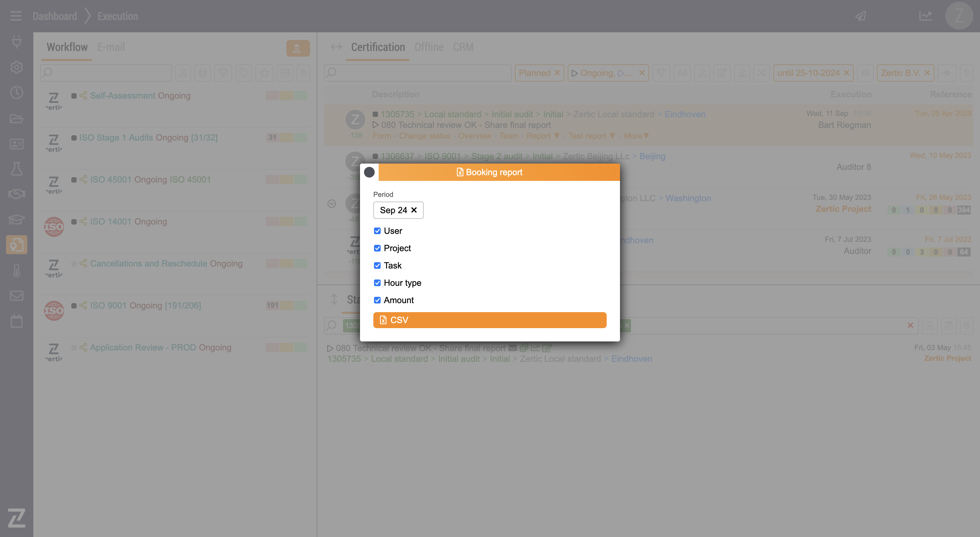Click the CSV export button
The width and height of the screenshot is (980, 537).
pyautogui.click(x=490, y=320)
